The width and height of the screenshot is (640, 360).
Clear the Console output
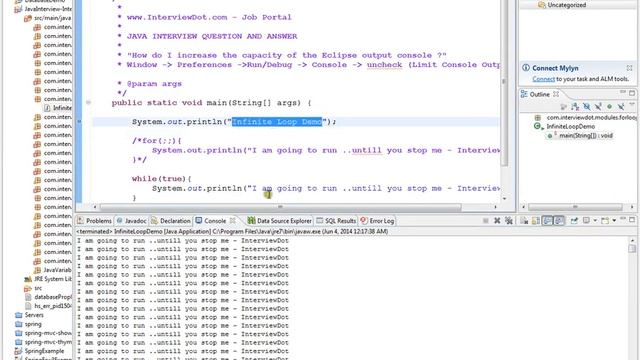(x=524, y=221)
